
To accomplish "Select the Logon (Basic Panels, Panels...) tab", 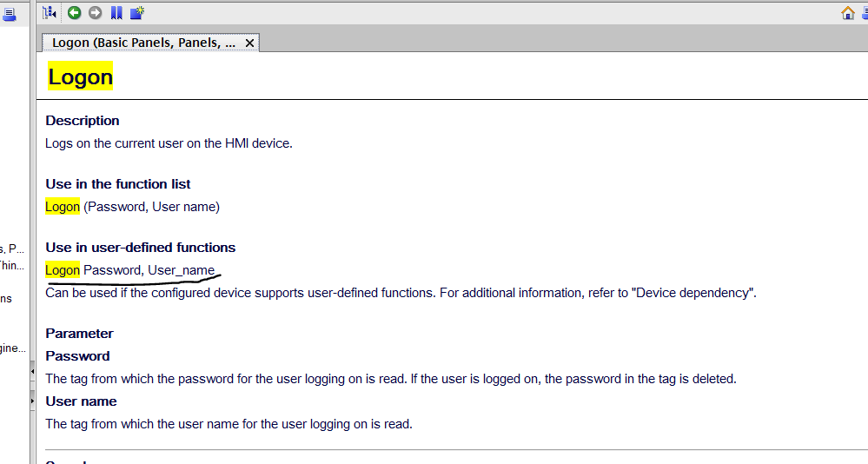I will point(143,43).
